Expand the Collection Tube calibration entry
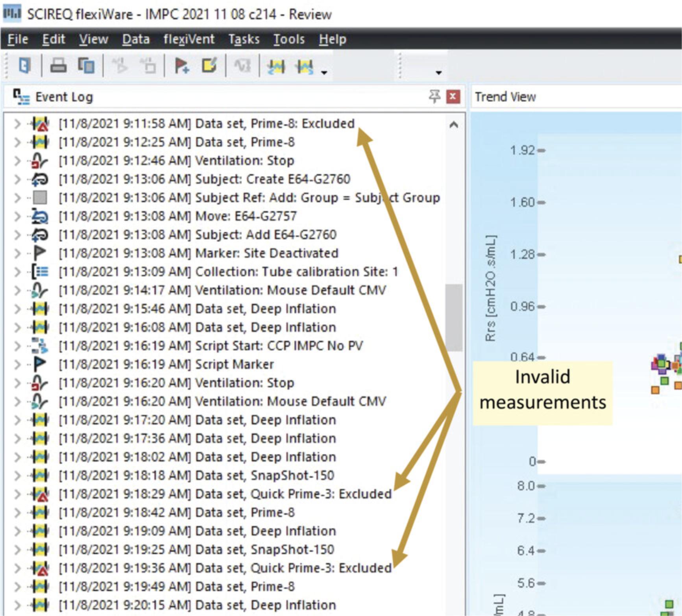Viewport: 682px width, 616px height. (17, 272)
